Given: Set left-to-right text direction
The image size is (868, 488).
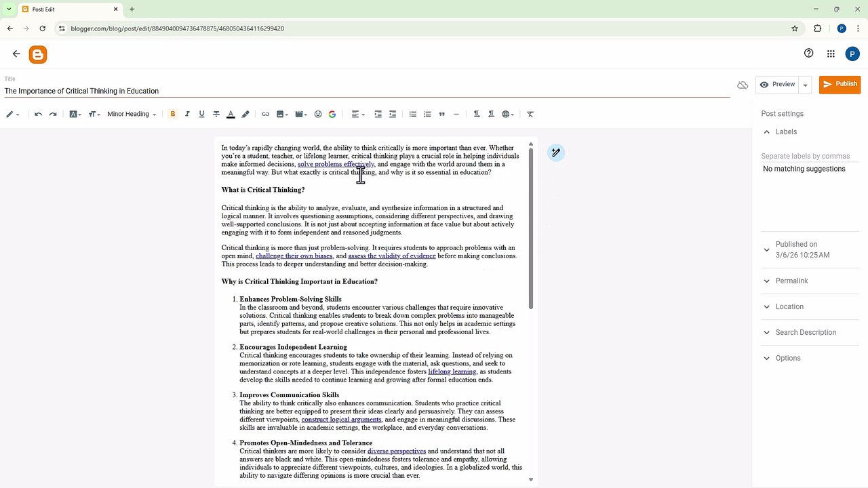Looking at the screenshot, I should tap(477, 114).
